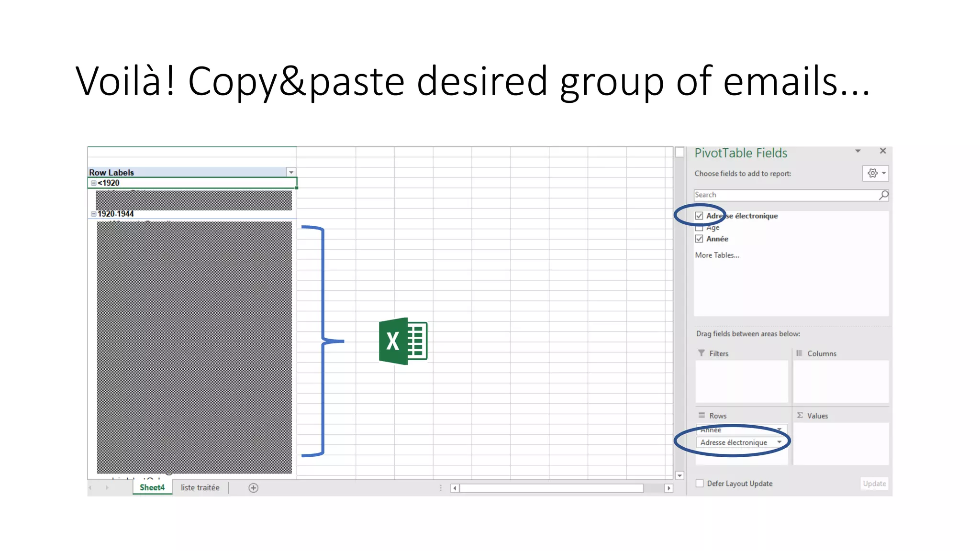Uncheck the Année field checkbox
Image resolution: width=980 pixels, height=551 pixels.
[x=699, y=239]
